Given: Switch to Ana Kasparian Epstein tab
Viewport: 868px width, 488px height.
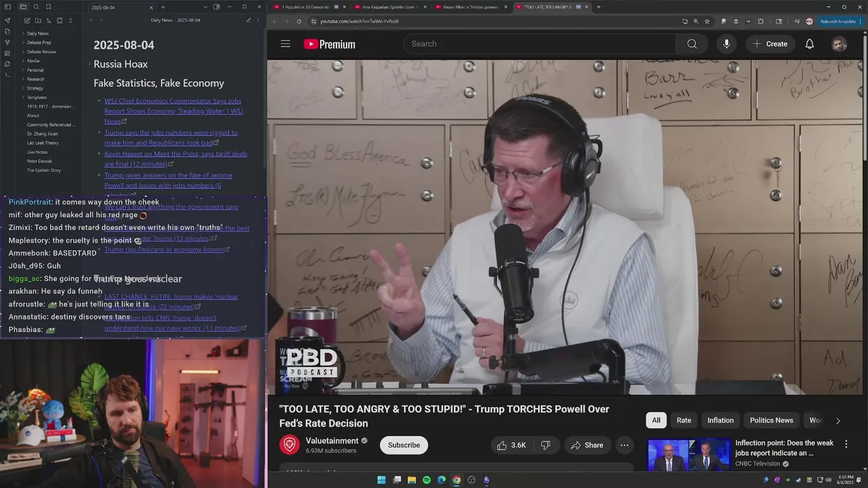Looking at the screenshot, I should (389, 7).
